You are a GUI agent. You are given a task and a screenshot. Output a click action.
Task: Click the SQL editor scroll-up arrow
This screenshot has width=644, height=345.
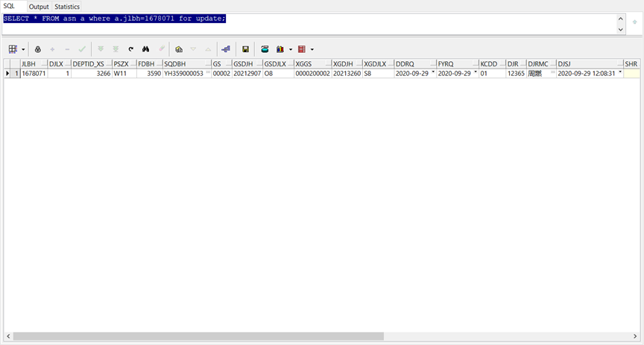pos(621,19)
